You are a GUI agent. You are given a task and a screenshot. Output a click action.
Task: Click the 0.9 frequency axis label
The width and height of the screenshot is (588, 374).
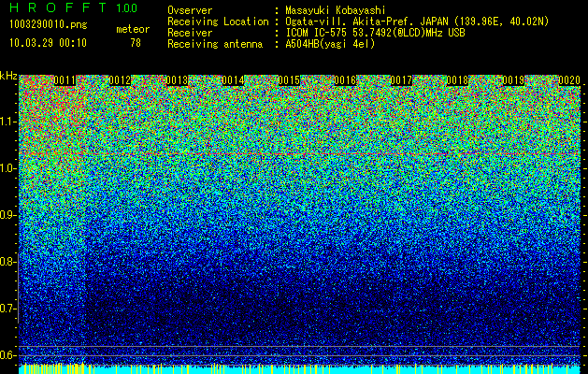[x=7, y=215]
